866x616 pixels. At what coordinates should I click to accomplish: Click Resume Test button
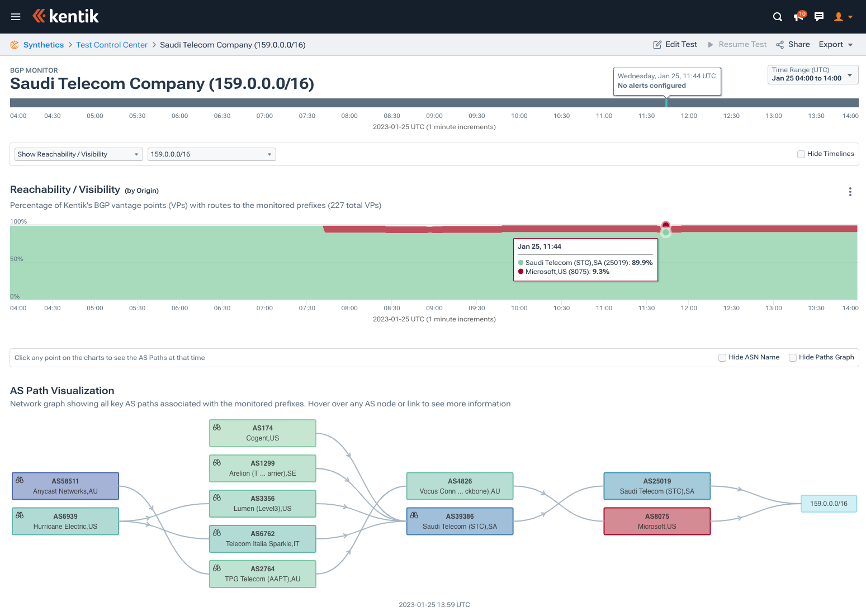click(737, 44)
